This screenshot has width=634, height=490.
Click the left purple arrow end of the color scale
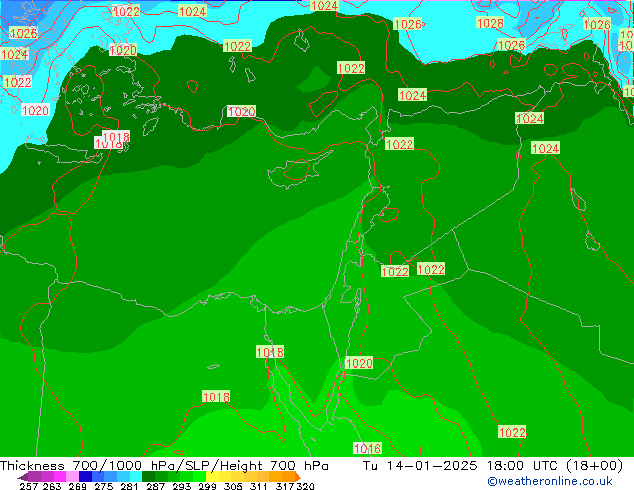pos(22,477)
